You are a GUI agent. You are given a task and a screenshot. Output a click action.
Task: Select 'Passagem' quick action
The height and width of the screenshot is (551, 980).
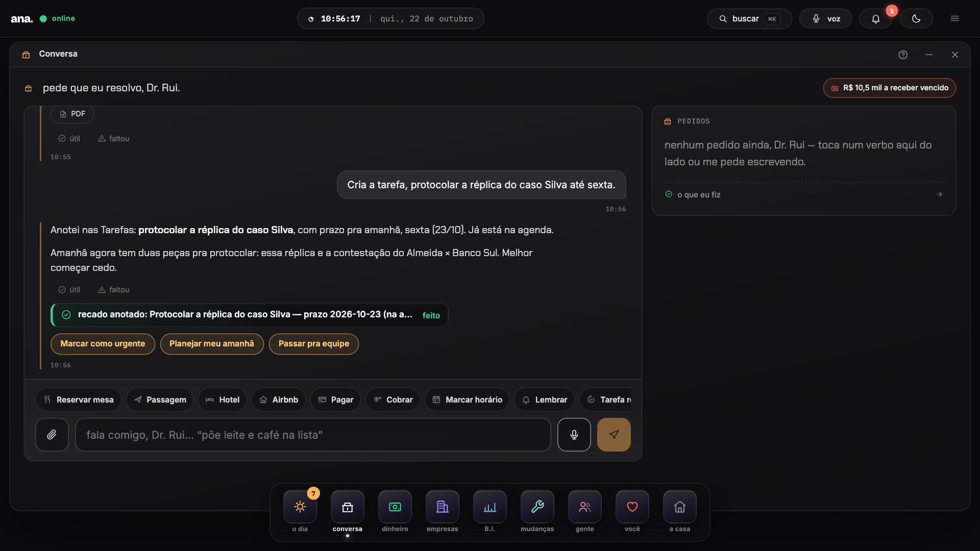click(x=160, y=399)
